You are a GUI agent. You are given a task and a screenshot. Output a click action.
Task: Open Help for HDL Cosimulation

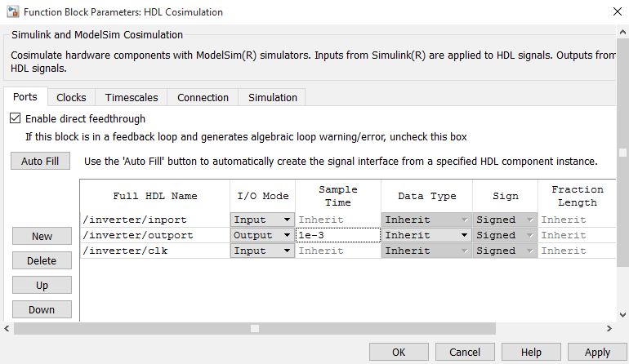click(x=531, y=352)
